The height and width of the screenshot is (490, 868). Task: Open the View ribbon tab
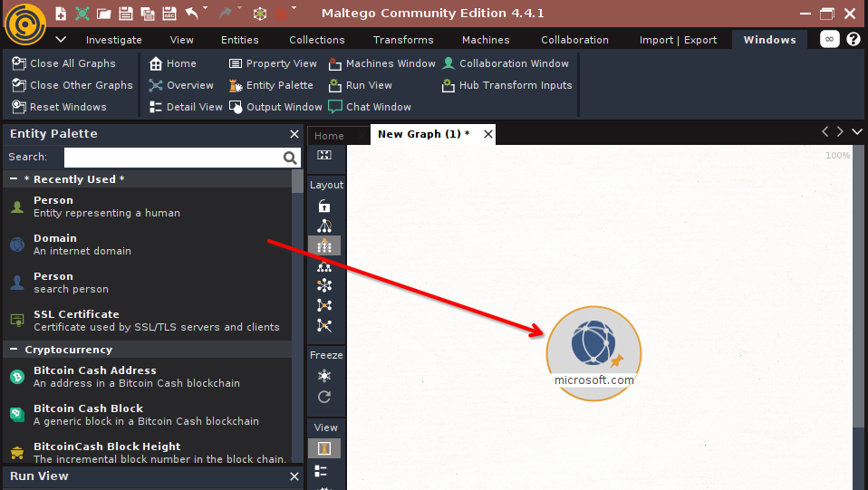point(181,40)
